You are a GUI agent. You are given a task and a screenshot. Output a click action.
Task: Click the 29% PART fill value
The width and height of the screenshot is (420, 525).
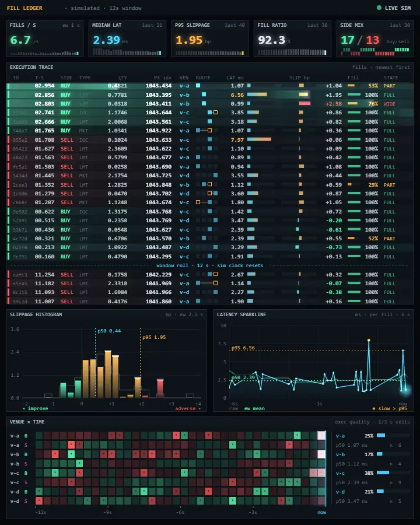click(373, 185)
